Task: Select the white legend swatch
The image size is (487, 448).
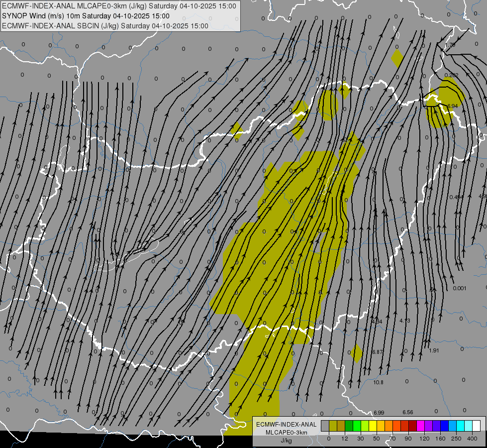Action: 476,426
